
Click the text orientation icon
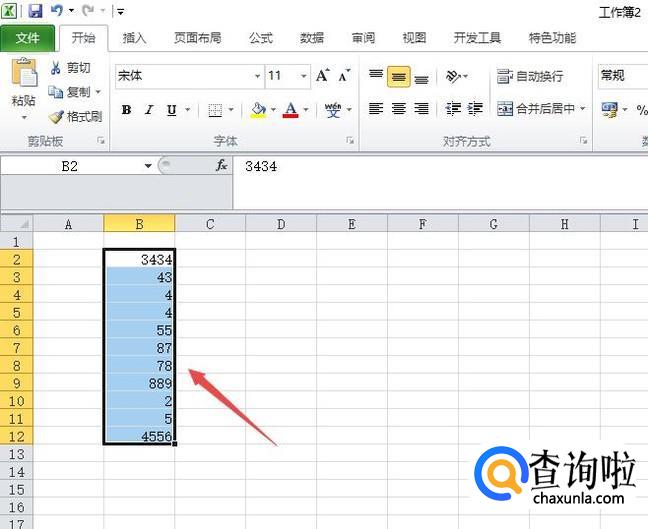click(x=453, y=76)
